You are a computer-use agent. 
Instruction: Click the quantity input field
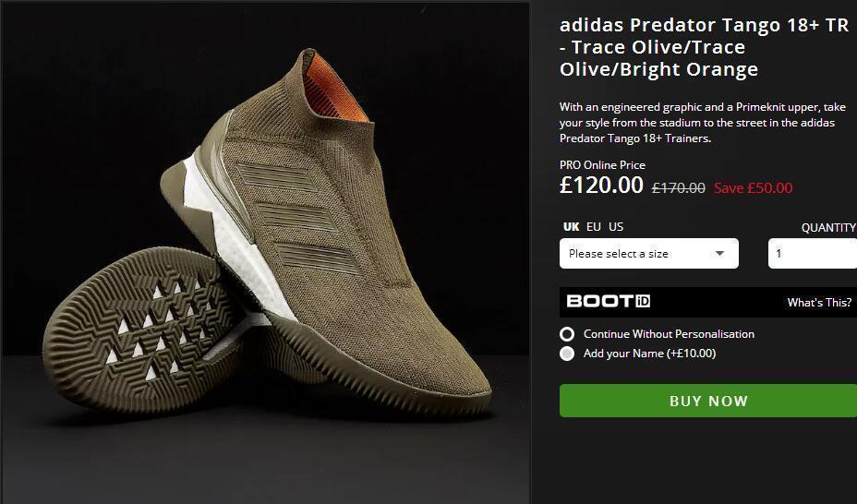pos(813,254)
